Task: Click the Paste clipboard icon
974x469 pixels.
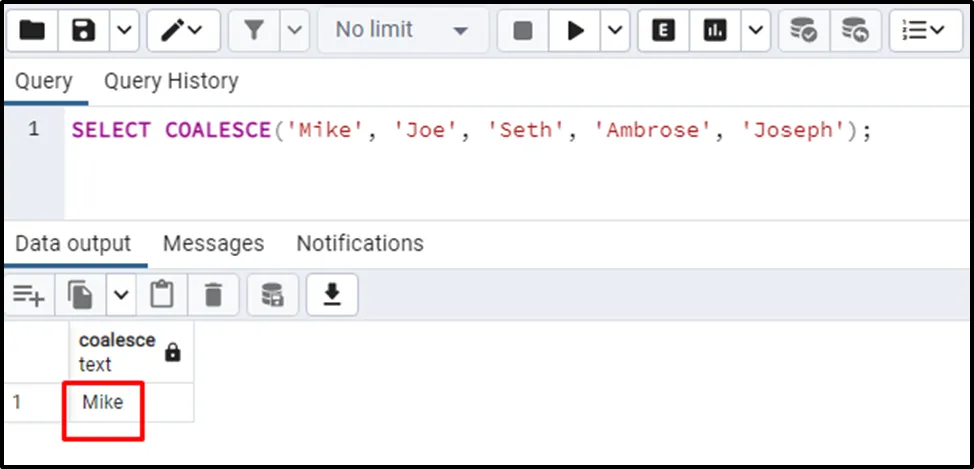Action: [162, 295]
